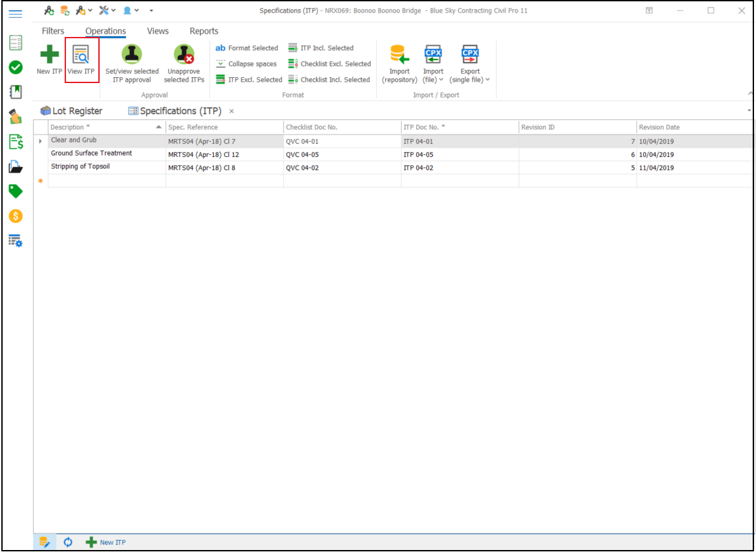Click Set/view selected ITP approval stamp
Screen dimensions: 756x552
tap(132, 55)
